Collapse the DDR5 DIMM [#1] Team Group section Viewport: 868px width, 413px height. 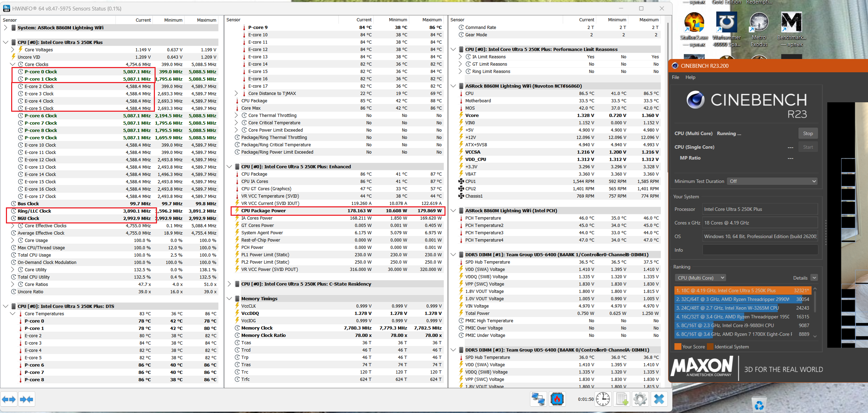454,255
